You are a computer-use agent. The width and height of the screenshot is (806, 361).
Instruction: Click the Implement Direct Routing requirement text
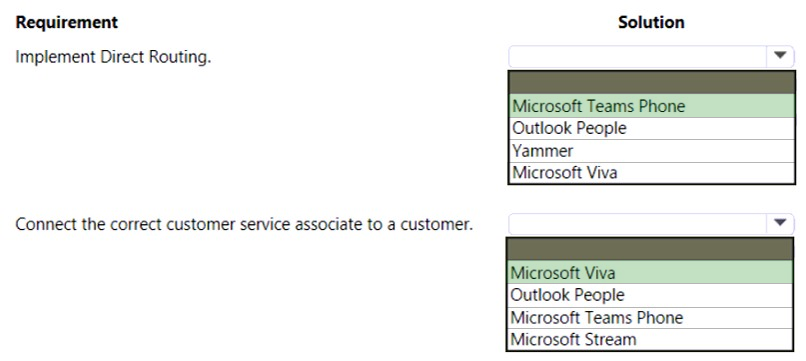[113, 57]
